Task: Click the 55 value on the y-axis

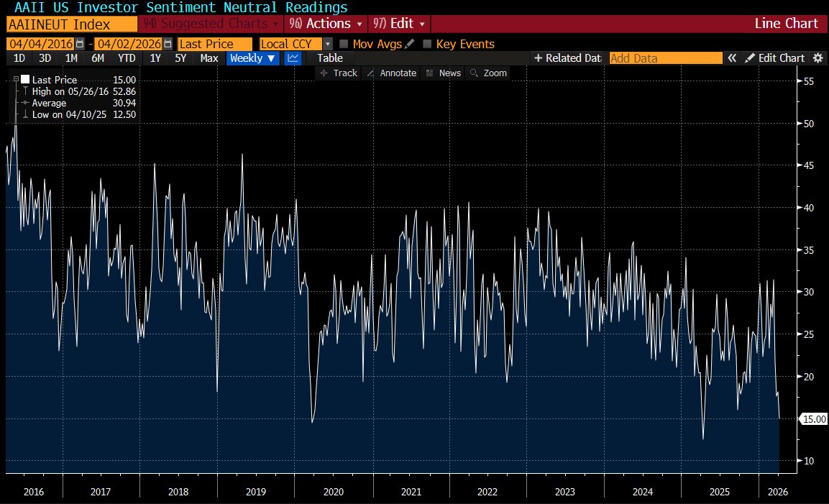Action: click(x=808, y=81)
